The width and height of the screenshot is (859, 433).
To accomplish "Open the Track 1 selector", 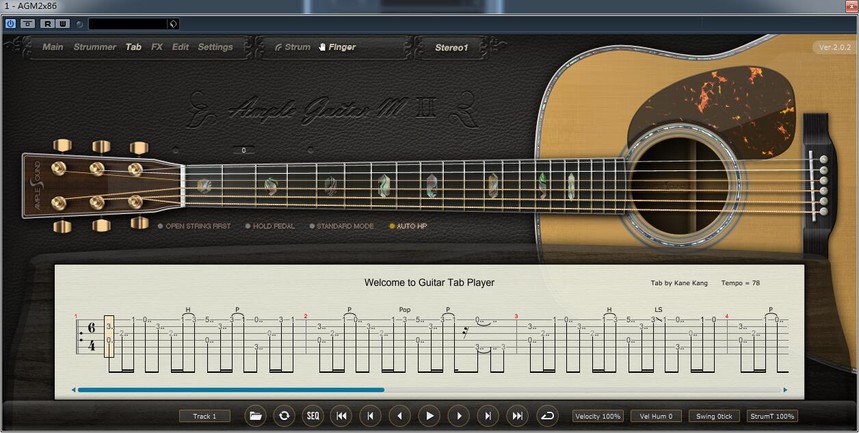I will (x=204, y=416).
